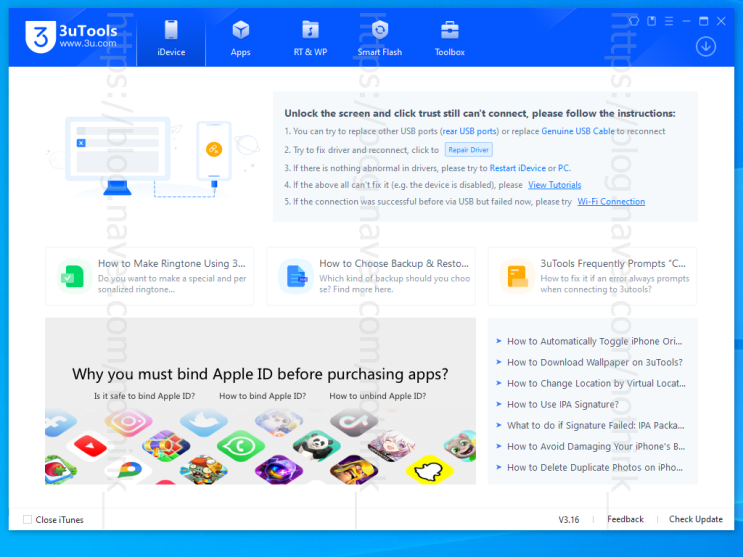Open How to Choose Backup & Restore card
Viewport: 743px width, 557px height.
coord(371,276)
